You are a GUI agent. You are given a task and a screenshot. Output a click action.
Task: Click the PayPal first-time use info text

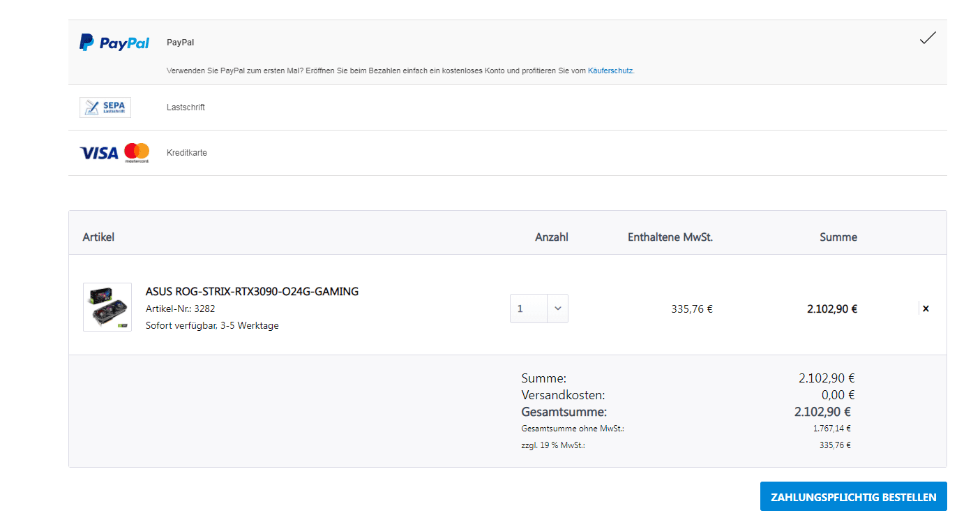click(x=400, y=70)
